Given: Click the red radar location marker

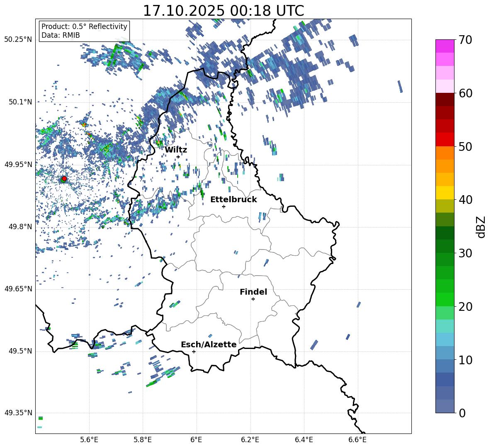Looking at the screenshot, I should tap(64, 179).
